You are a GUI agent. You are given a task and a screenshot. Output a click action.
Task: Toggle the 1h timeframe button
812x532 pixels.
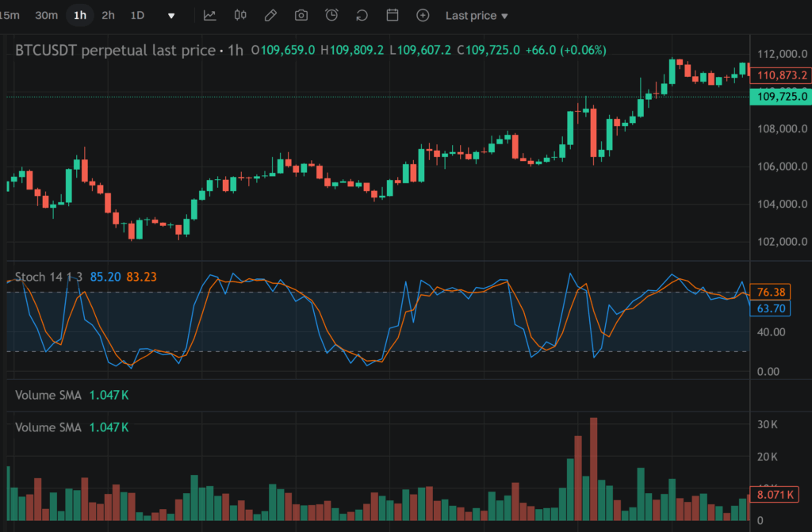tap(79, 15)
